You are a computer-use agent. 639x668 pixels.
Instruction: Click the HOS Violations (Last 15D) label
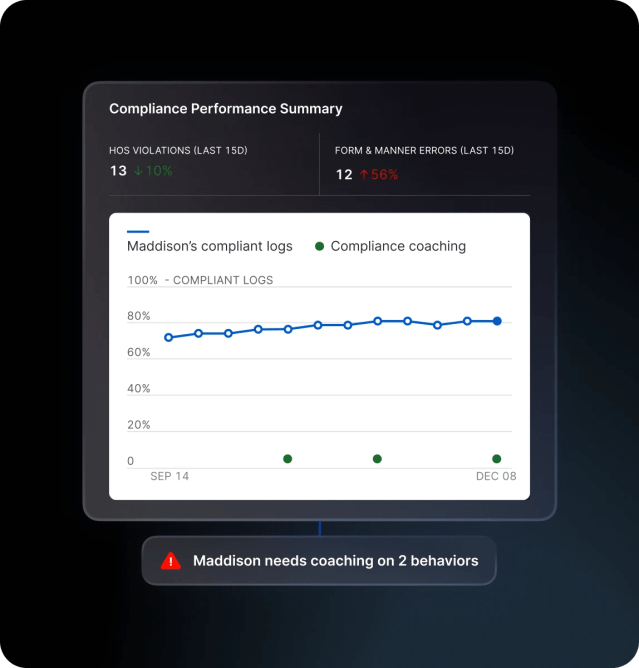click(178, 150)
